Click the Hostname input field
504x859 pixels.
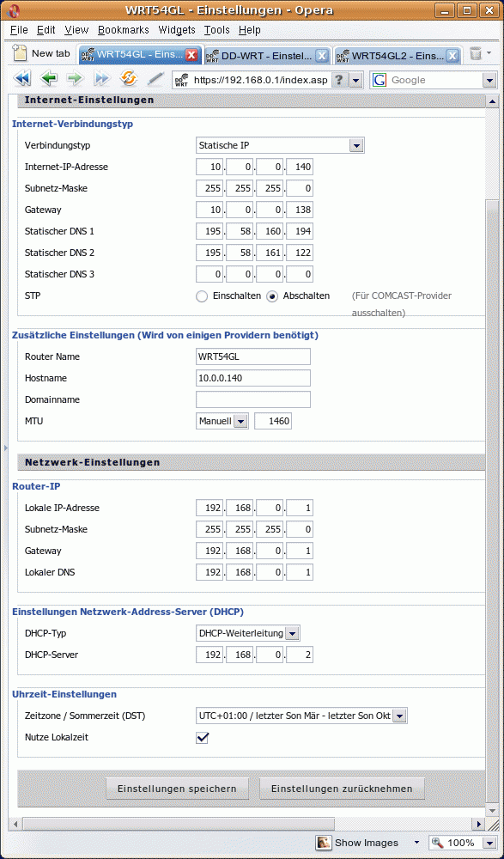(253, 378)
